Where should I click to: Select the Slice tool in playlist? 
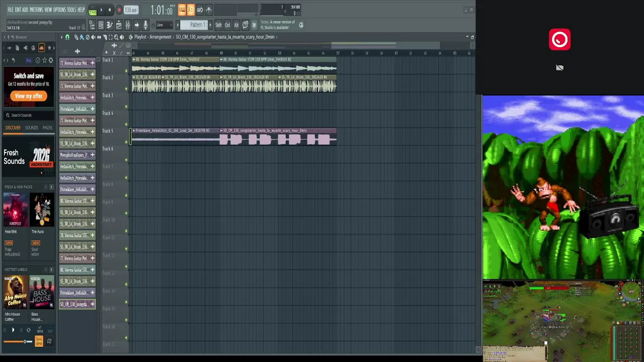click(105, 37)
